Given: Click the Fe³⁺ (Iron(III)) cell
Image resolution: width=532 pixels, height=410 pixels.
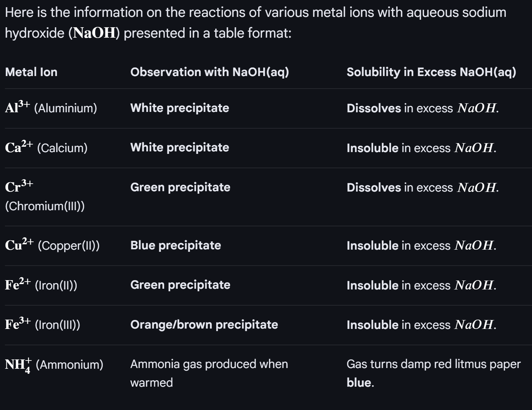Looking at the screenshot, I should click(43, 325).
